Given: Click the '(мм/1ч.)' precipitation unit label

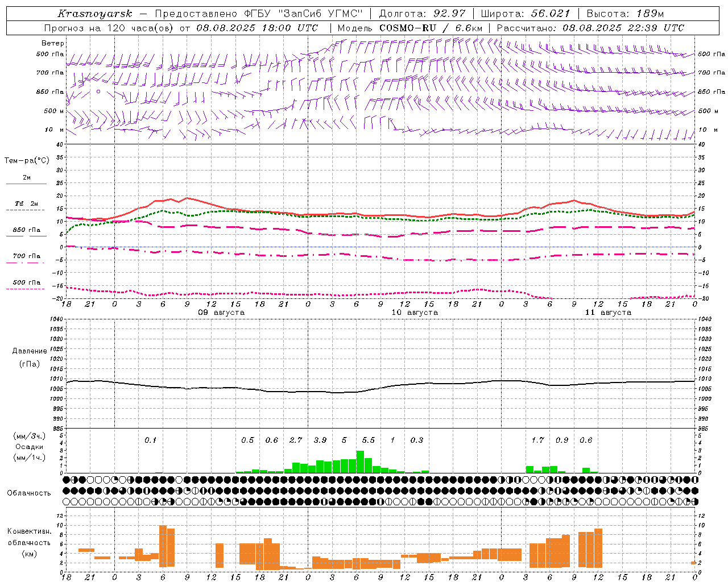Looking at the screenshot, I should click(29, 458).
